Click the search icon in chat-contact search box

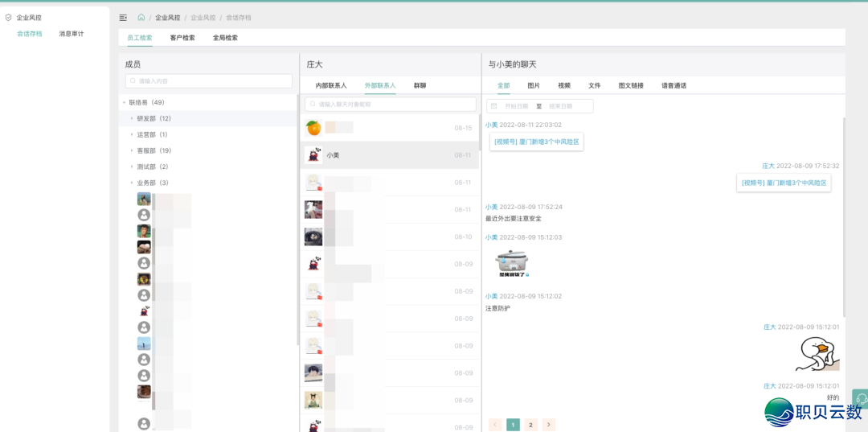click(x=313, y=104)
